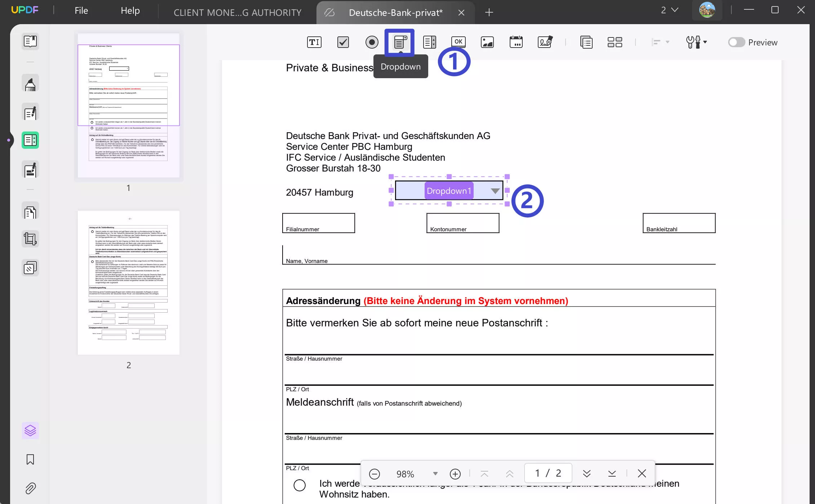Image resolution: width=815 pixels, height=504 pixels.
Task: Select the Image Field form tool
Action: click(487, 42)
